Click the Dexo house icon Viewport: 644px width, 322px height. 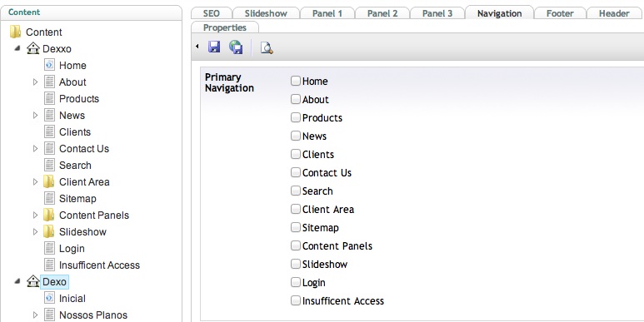pyautogui.click(x=32, y=281)
